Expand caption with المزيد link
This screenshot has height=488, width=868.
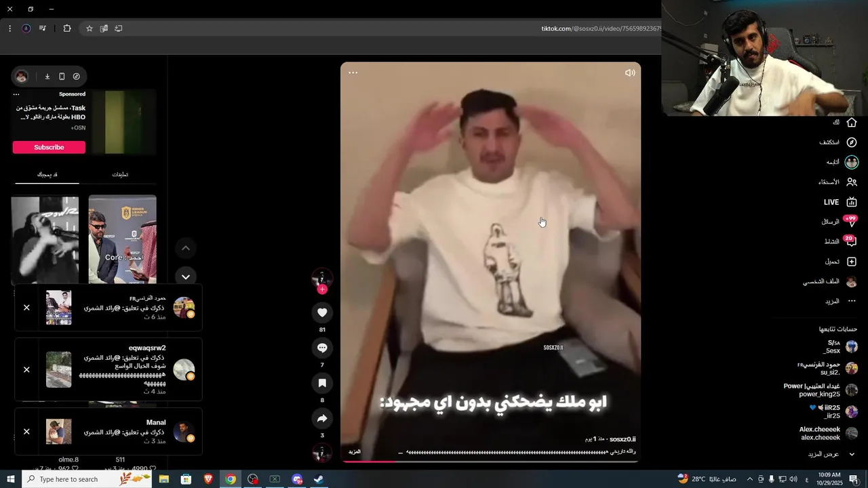pos(355,451)
